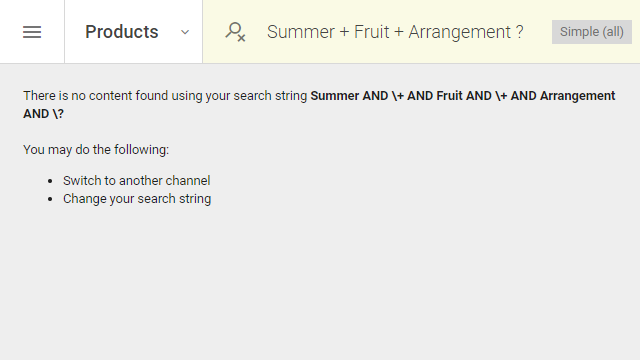Click blank yellow area before Simple (all)
640x360 pixels.
(x=538, y=32)
